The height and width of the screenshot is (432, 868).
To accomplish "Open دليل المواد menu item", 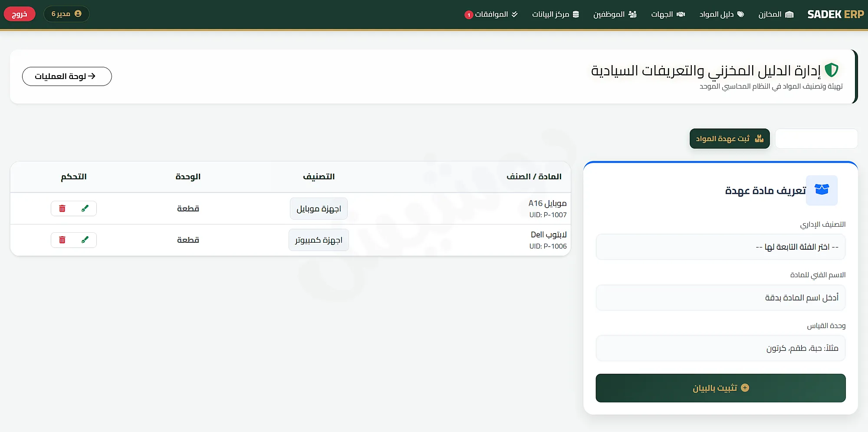I will point(721,14).
